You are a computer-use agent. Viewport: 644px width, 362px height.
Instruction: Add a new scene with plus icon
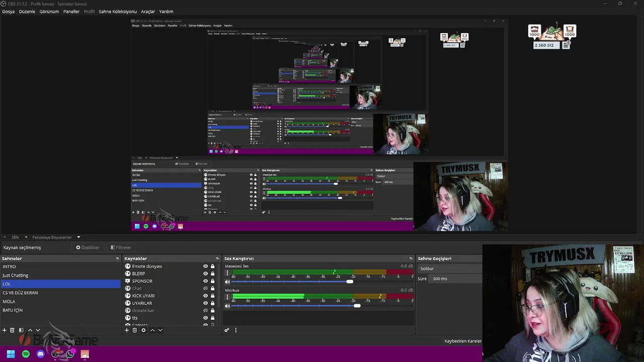pos(4,330)
